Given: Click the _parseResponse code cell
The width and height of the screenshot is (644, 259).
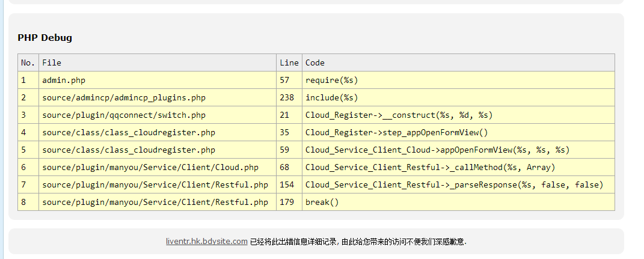Looking at the screenshot, I should [x=458, y=184].
